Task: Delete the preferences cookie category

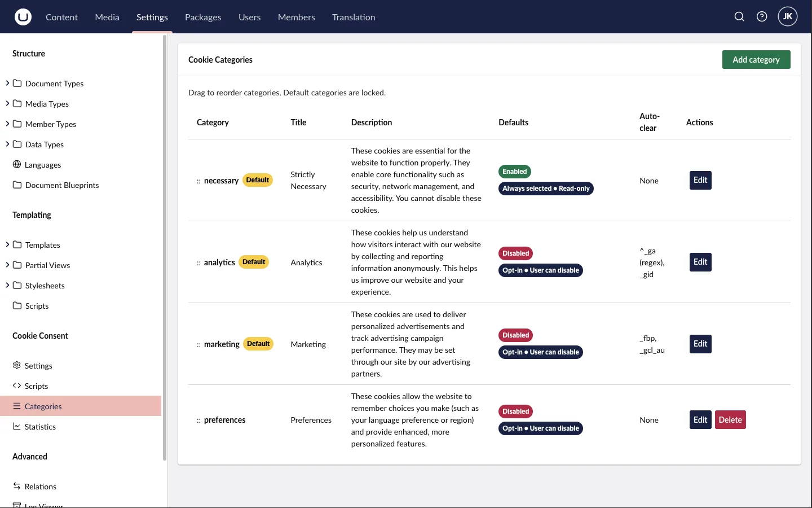Action: pos(730,420)
